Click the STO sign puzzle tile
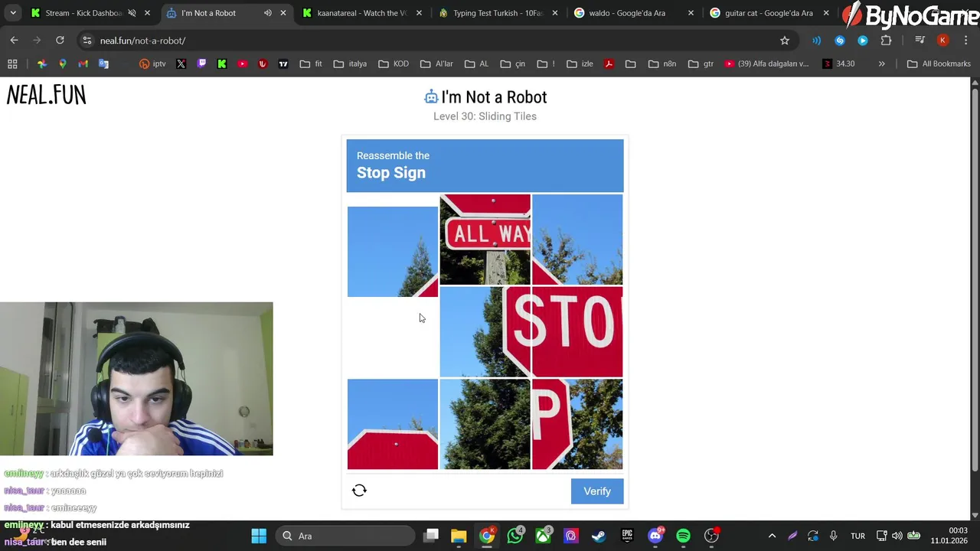This screenshot has width=980, height=551. pyautogui.click(x=577, y=332)
